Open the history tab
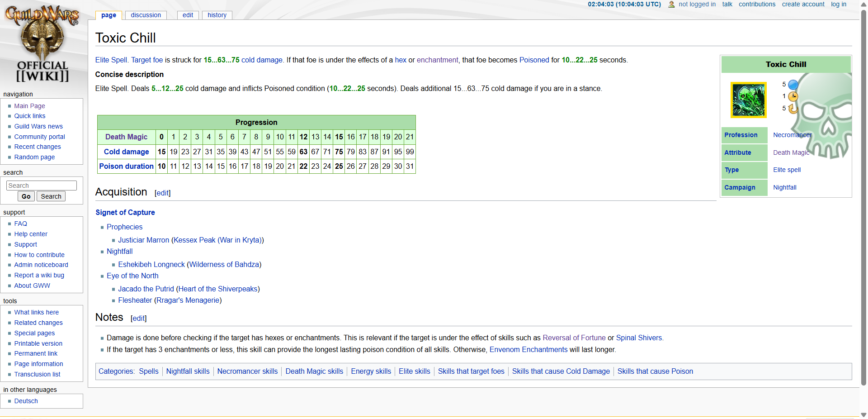Image resolution: width=868 pixels, height=419 pixels. tap(217, 15)
